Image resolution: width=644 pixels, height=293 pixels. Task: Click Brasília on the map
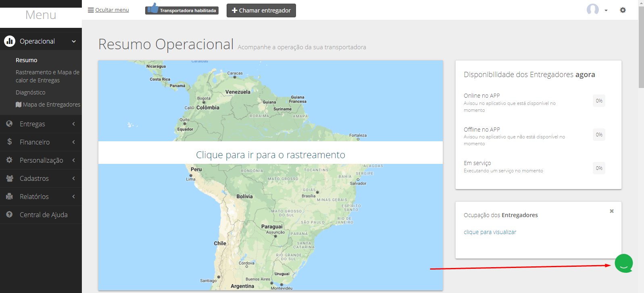point(309,196)
